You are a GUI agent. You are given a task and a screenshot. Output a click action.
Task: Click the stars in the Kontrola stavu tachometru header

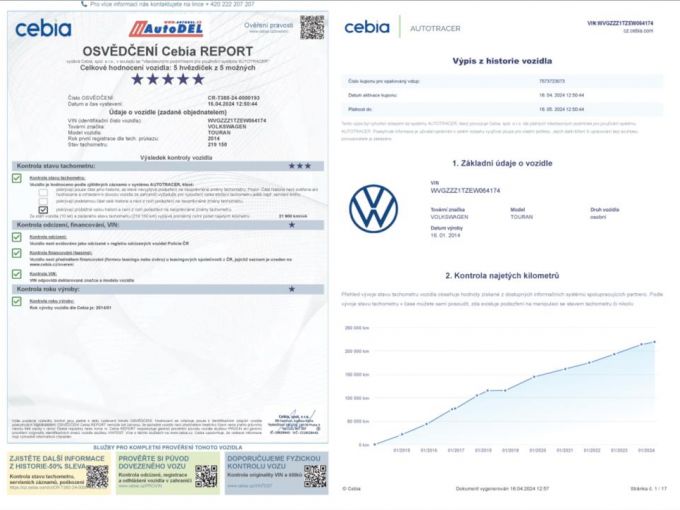coord(300,166)
